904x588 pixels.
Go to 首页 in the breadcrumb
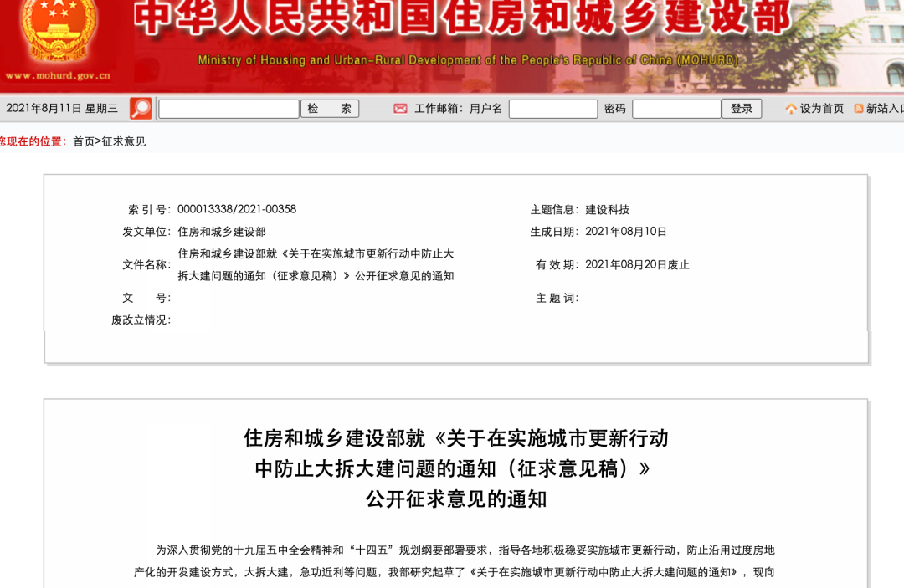tap(84, 141)
